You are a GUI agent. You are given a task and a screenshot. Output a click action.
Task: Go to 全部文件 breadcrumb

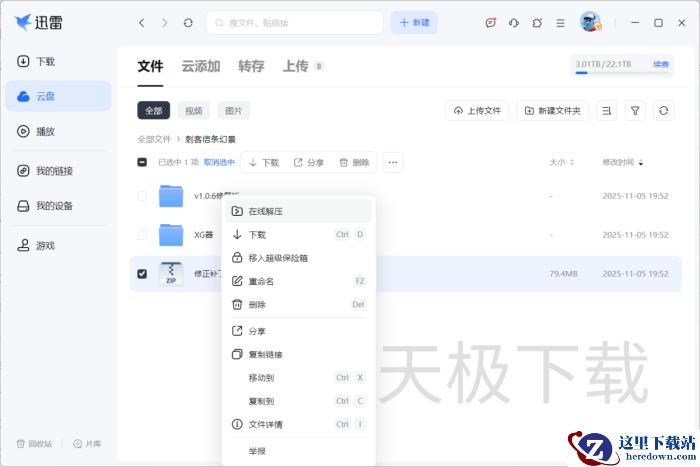pos(154,139)
